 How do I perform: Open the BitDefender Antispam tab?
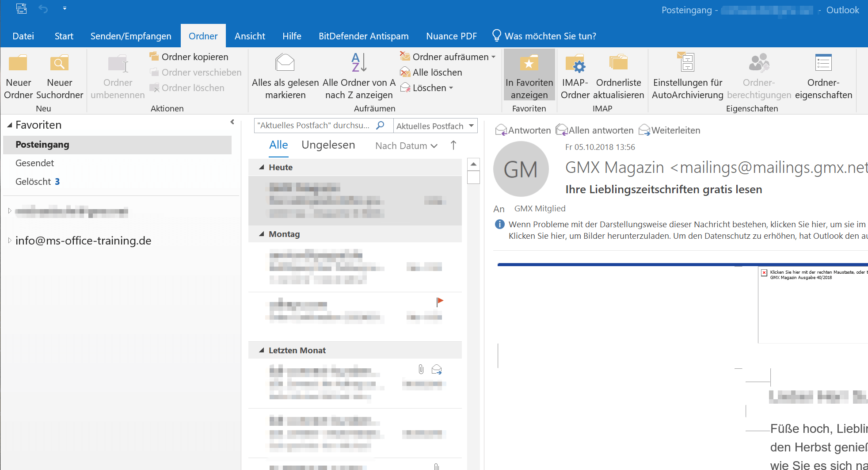[x=364, y=36]
